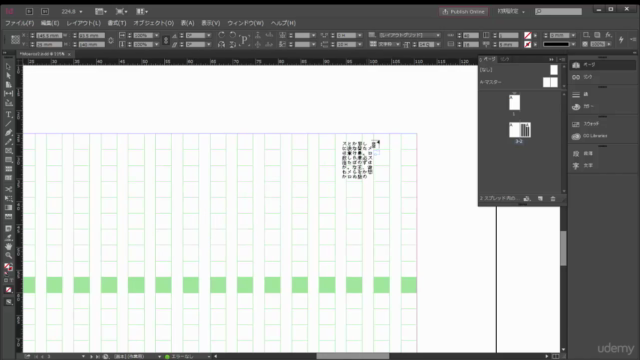Select the Type tool

point(8,115)
